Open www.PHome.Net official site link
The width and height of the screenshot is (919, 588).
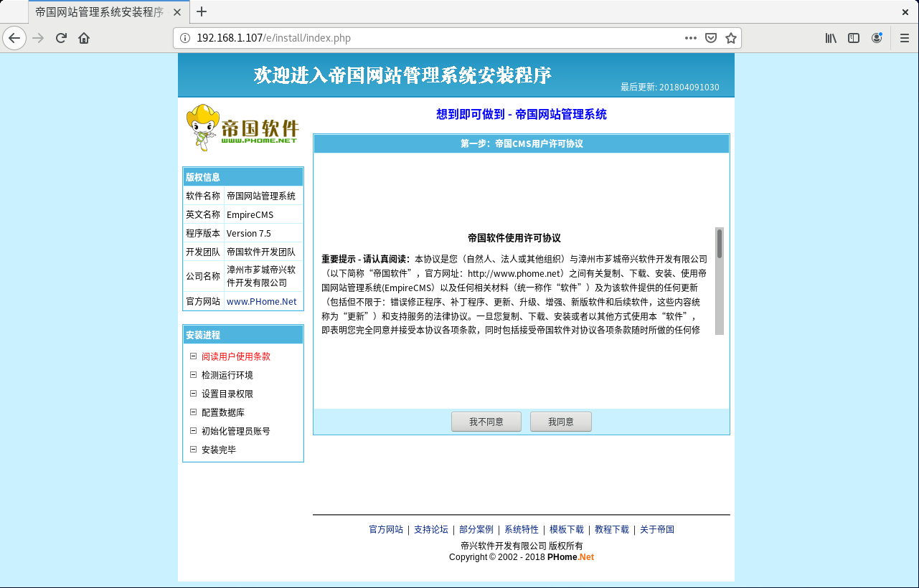(262, 302)
